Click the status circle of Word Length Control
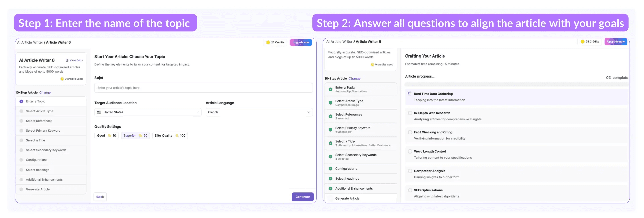 click(x=410, y=151)
